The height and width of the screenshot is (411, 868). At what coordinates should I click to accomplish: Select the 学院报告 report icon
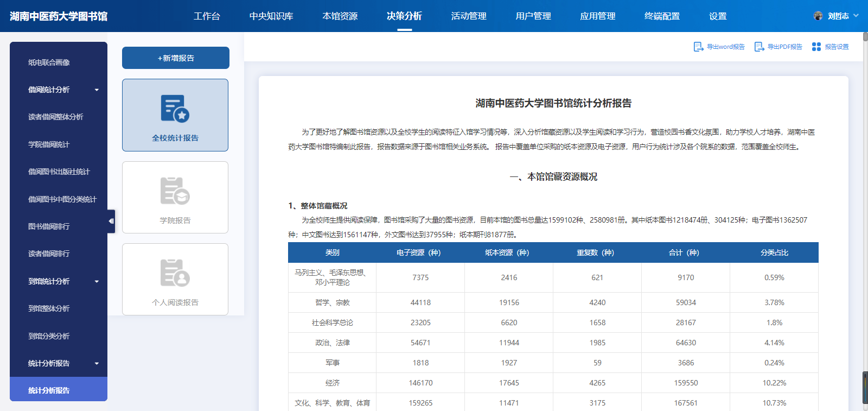(175, 191)
